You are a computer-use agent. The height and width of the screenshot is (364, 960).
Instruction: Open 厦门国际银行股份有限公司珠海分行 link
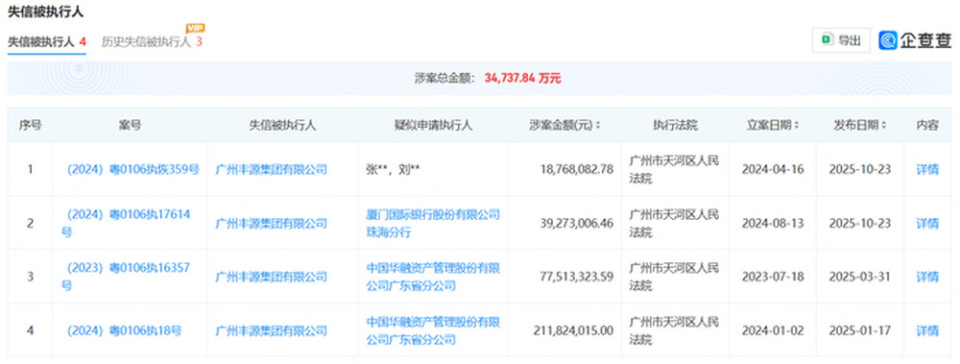pos(433,223)
